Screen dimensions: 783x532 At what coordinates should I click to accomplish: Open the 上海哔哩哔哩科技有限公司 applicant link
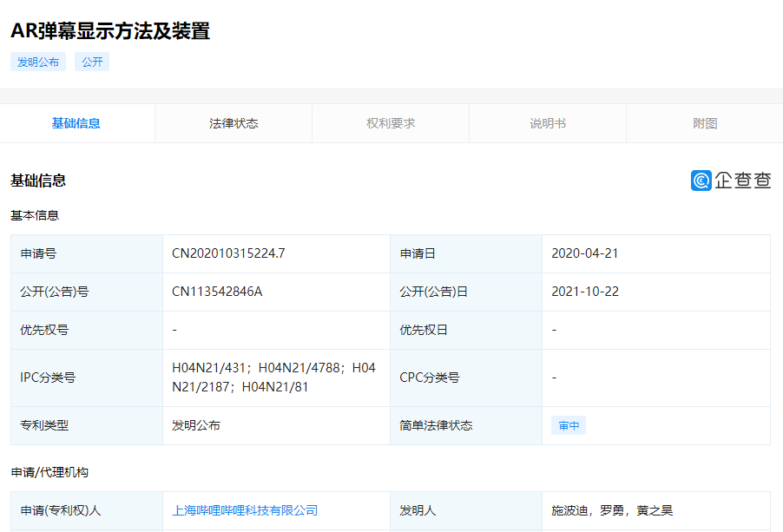pos(245,510)
